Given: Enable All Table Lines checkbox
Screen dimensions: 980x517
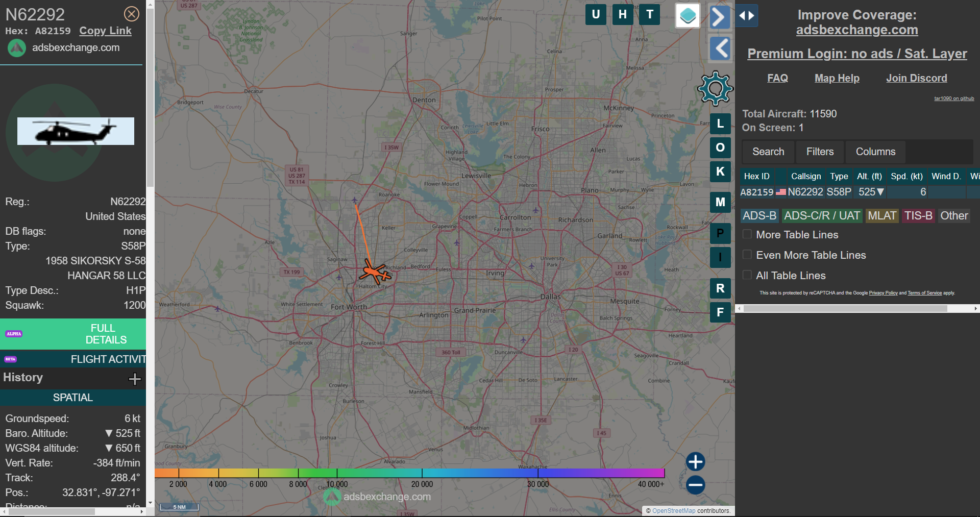Looking at the screenshot, I should (x=747, y=275).
